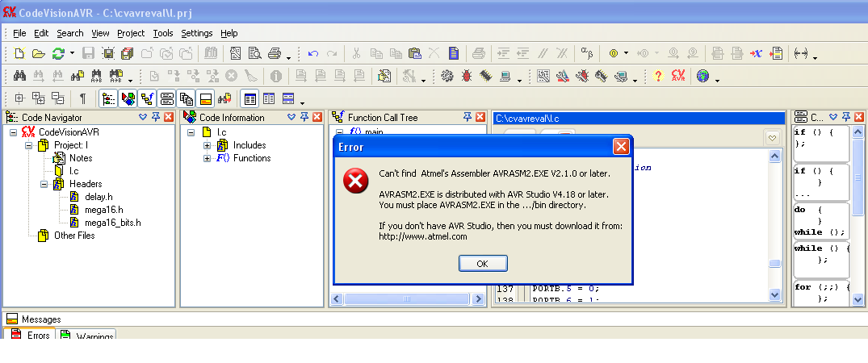The image size is (868, 363).
Task: Toggle Messages panel visibility button
Action: [206, 99]
